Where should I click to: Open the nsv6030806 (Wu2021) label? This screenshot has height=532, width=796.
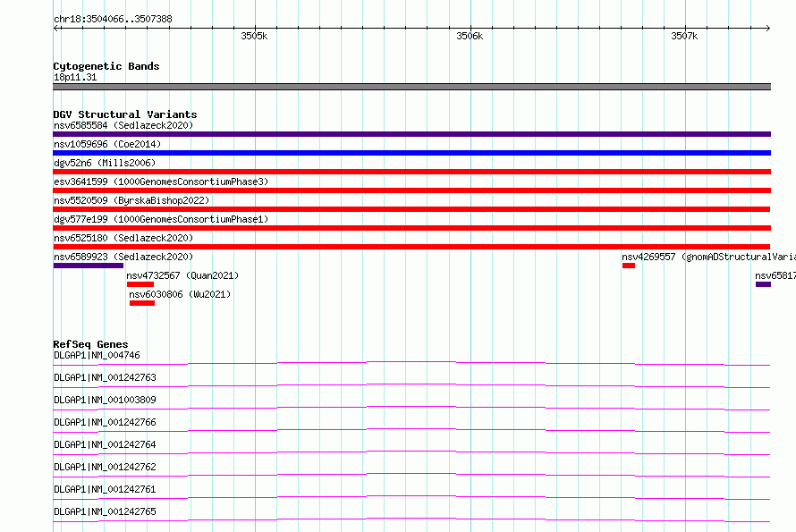(x=180, y=294)
